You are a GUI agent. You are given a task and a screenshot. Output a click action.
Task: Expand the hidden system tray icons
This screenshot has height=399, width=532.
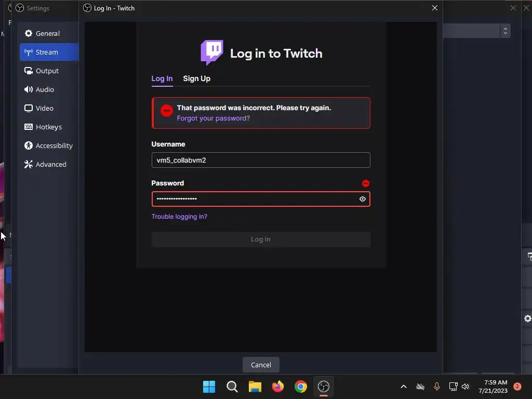[x=403, y=387]
